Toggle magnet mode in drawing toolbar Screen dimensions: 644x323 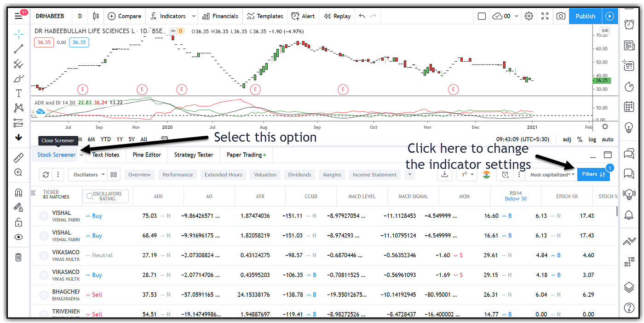pos(18,192)
